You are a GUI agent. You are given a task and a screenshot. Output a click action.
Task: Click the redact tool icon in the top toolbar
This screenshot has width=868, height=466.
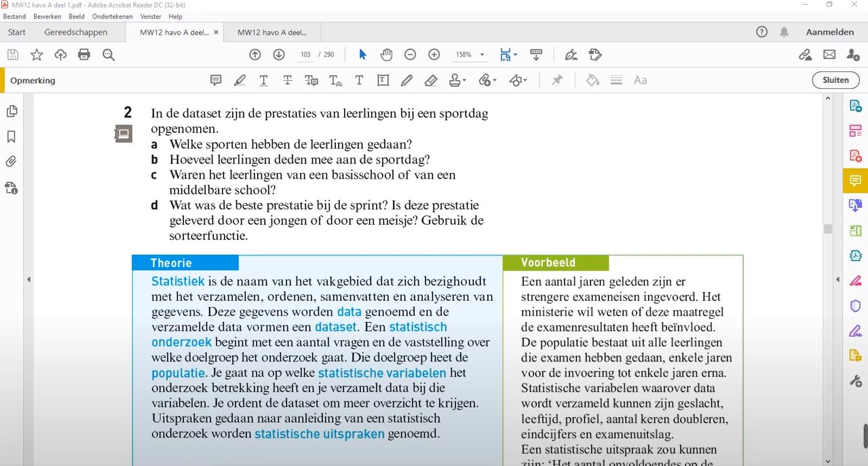pyautogui.click(x=595, y=55)
